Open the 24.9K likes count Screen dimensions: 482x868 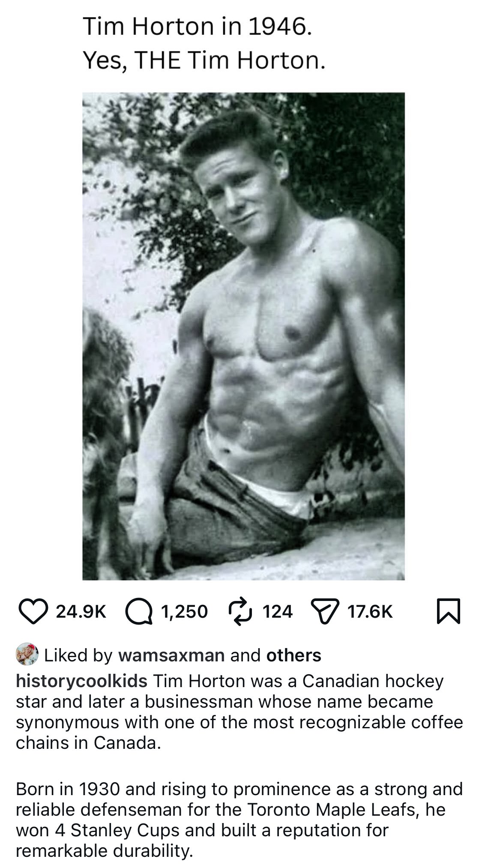pos(81,611)
